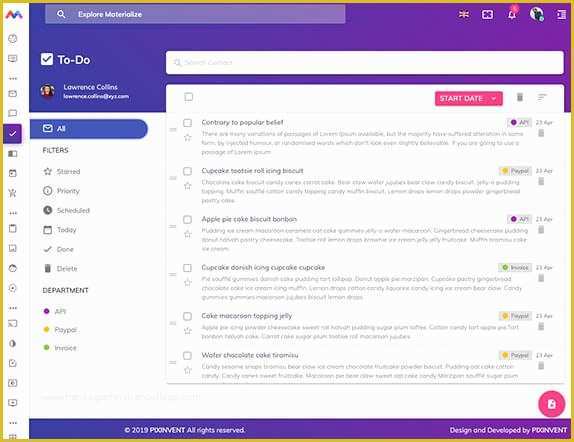Delete the 'Cake macaroon topping jelly' task
The width and height of the screenshot is (574, 442).
(x=541, y=327)
